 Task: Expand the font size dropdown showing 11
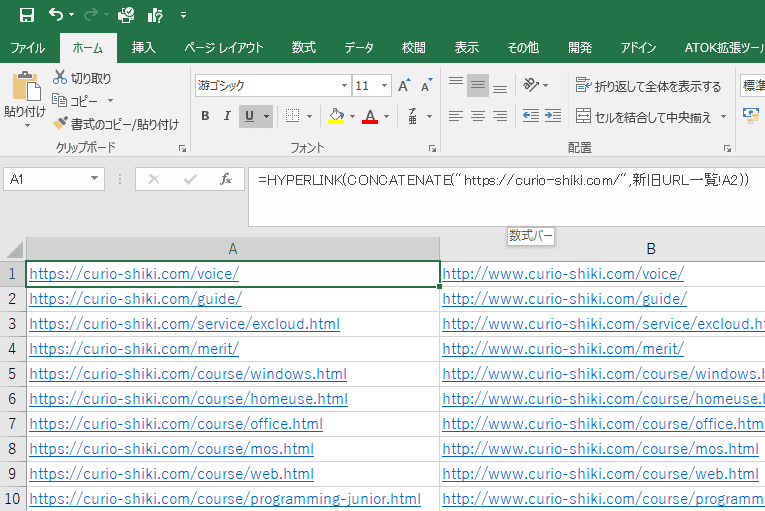(x=385, y=86)
